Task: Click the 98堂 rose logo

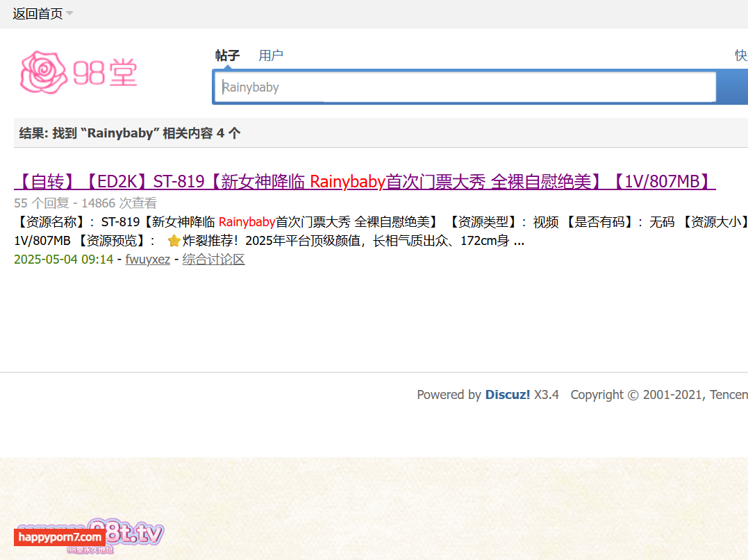Action: 78,72
